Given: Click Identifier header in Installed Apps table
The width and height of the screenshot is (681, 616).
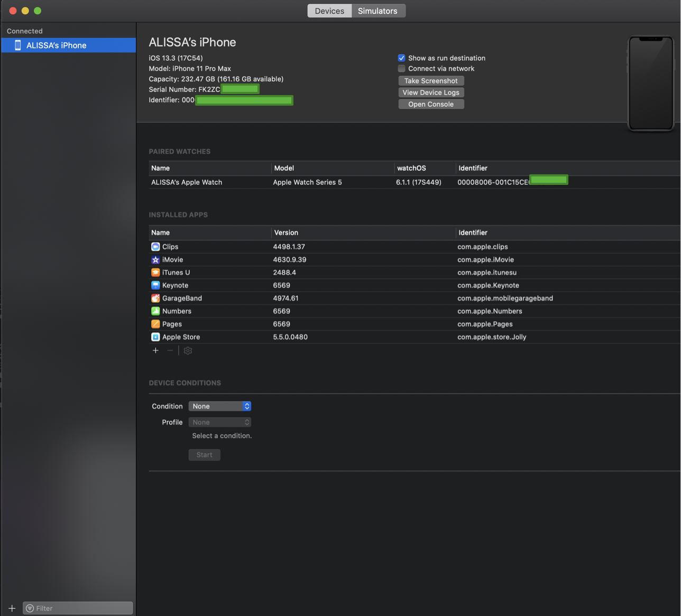Looking at the screenshot, I should [473, 232].
